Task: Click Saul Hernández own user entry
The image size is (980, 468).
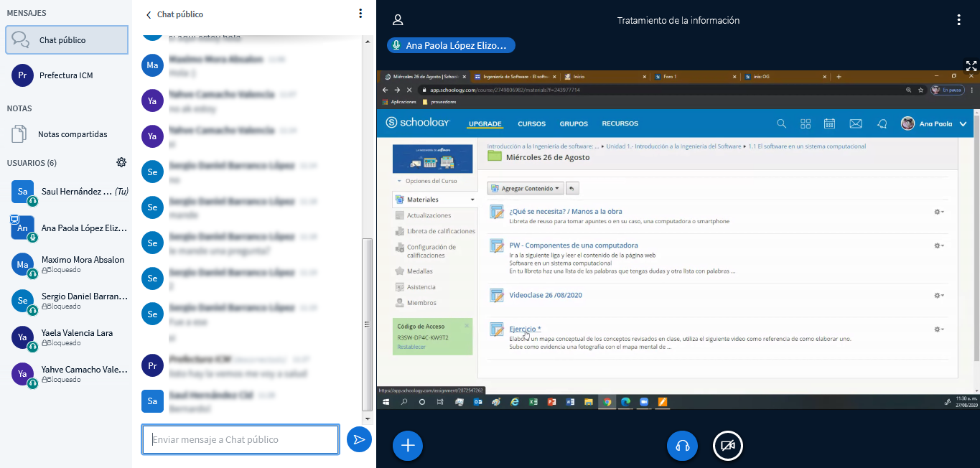Action: (x=66, y=191)
